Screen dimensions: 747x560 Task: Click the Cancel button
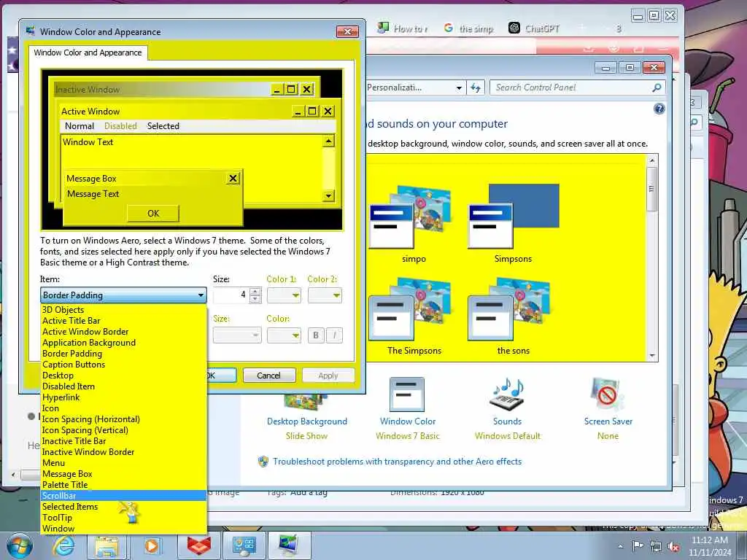point(269,376)
